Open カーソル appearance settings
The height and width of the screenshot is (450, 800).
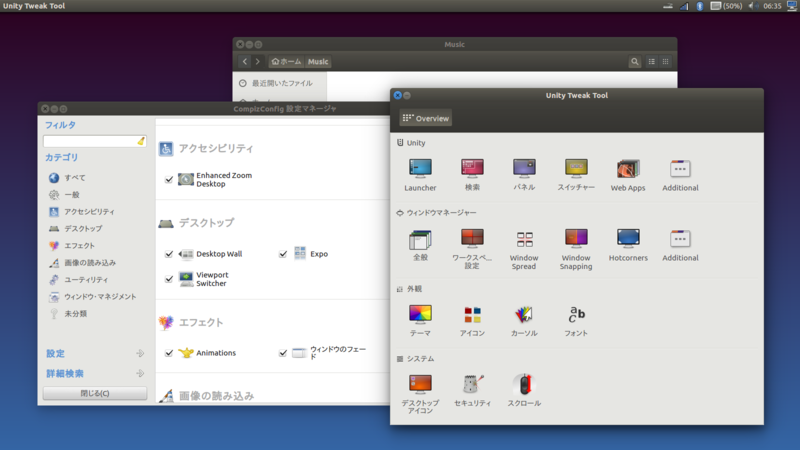click(524, 320)
